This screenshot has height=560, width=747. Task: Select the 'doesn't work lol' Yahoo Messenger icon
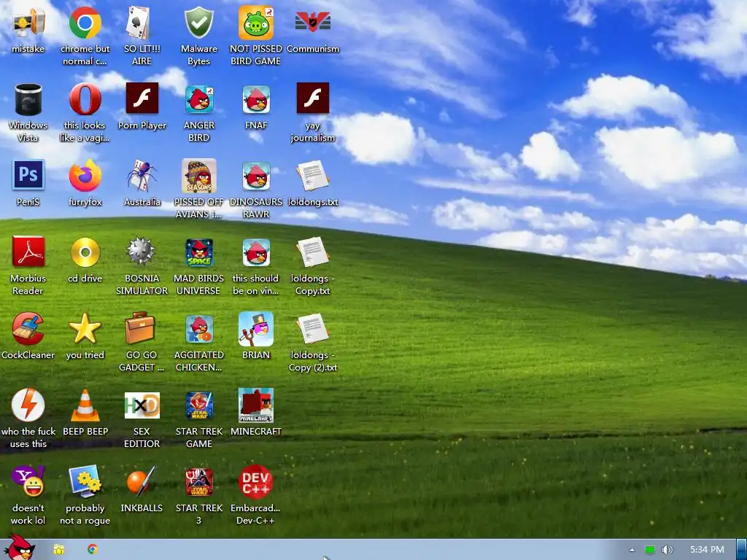tap(28, 481)
